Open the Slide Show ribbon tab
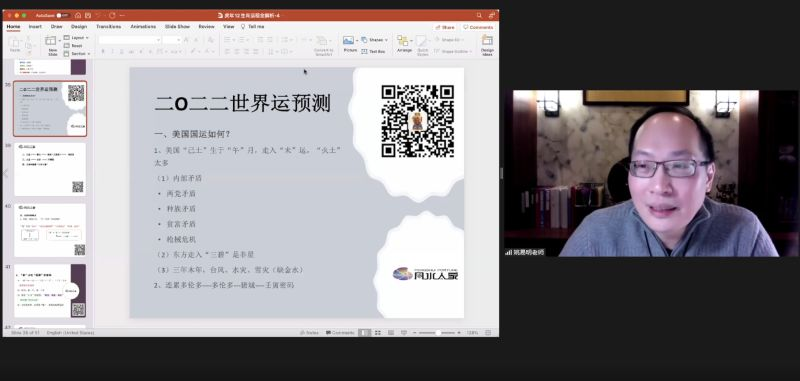Image resolution: width=800 pixels, height=381 pixels. click(177, 27)
